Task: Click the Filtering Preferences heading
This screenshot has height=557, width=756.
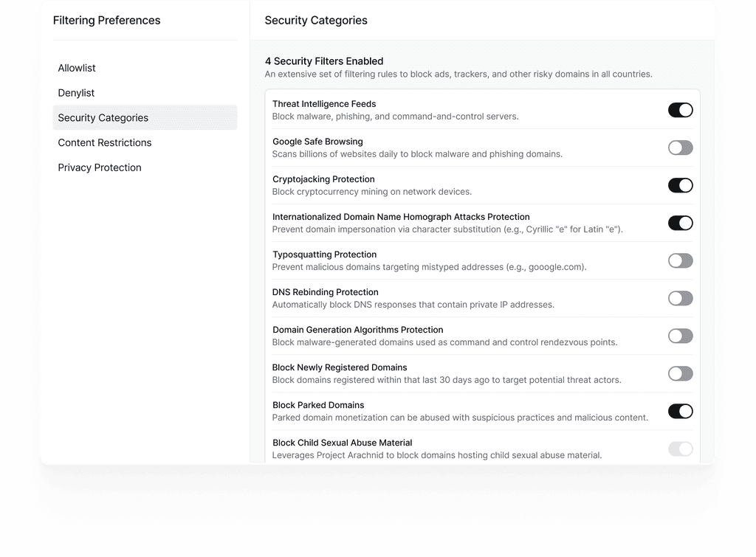Action: point(106,20)
